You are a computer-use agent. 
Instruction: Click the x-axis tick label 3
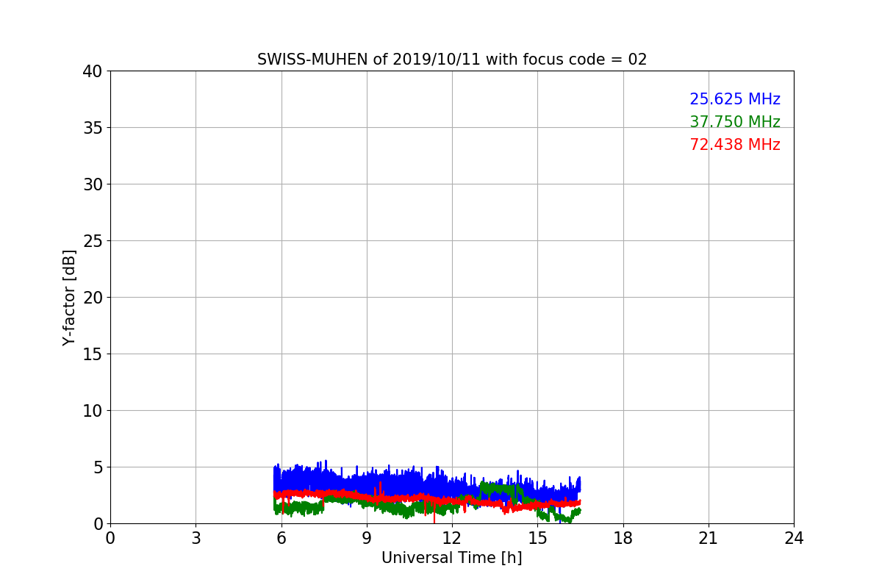coord(196,538)
